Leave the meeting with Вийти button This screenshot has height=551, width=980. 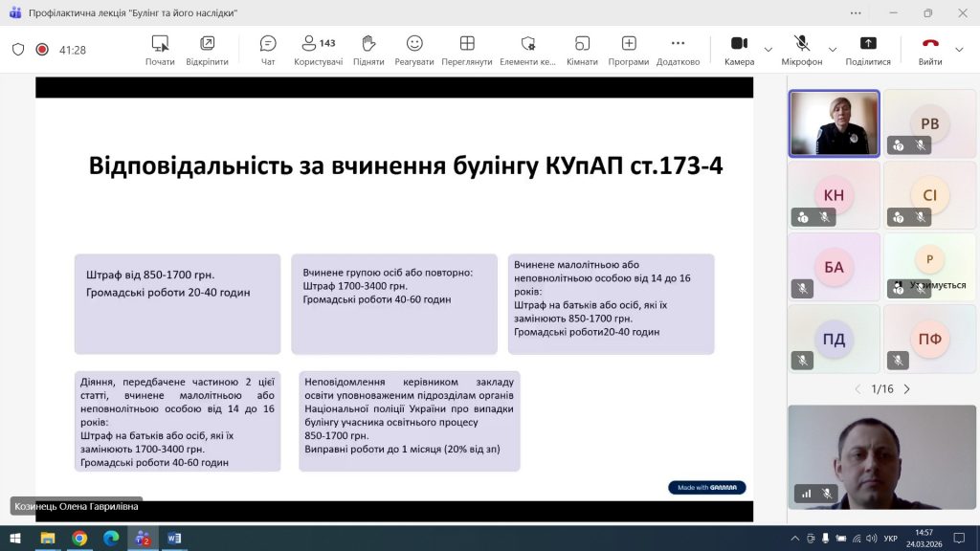click(x=930, y=50)
